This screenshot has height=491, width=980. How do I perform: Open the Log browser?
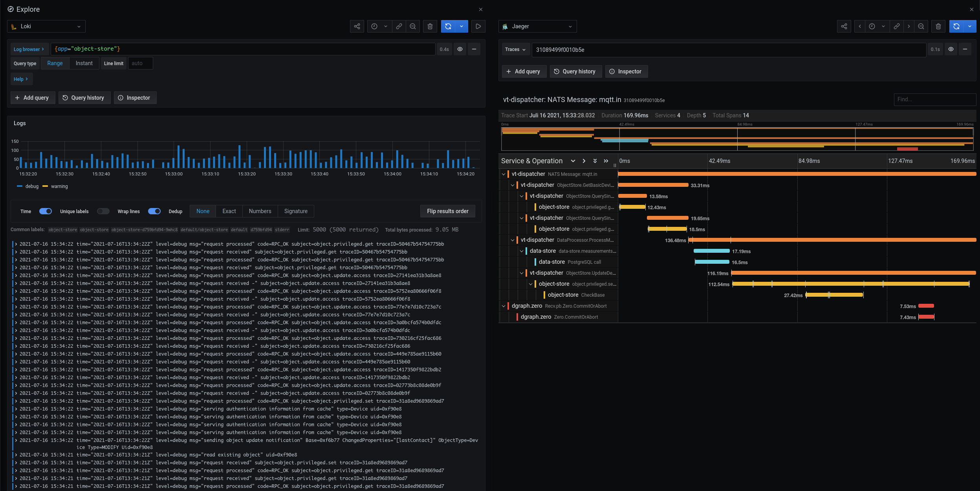pyautogui.click(x=29, y=49)
